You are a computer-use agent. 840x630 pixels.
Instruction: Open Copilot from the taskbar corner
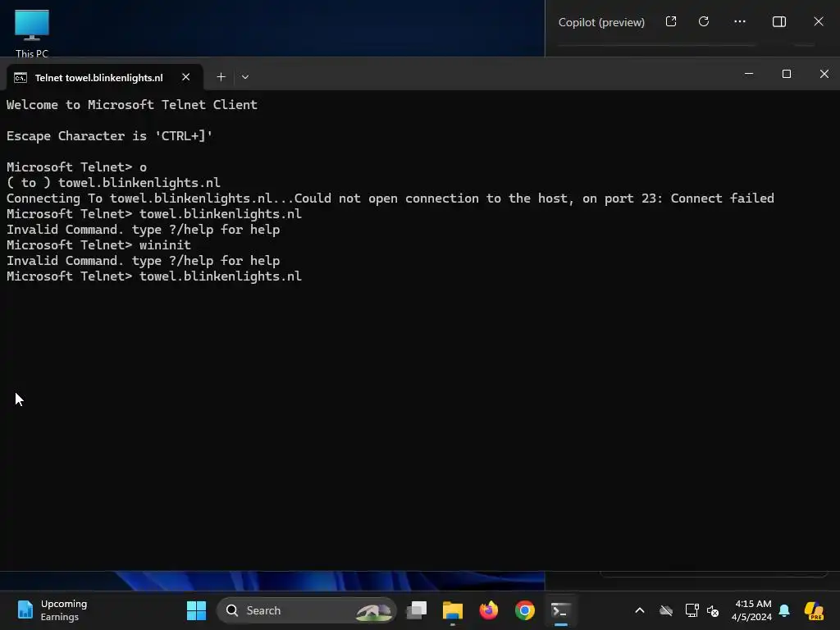(x=813, y=610)
